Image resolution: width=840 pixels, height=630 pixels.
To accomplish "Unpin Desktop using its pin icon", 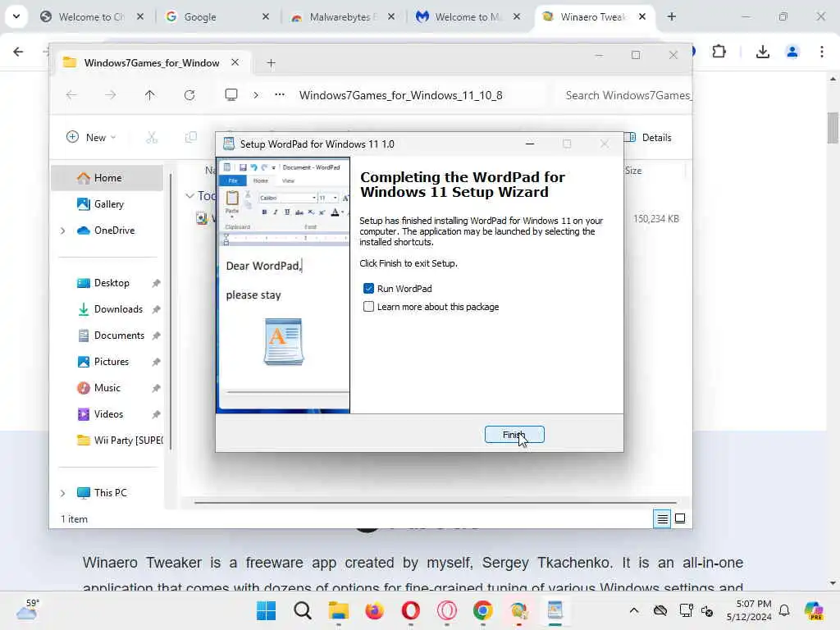I will [x=156, y=283].
